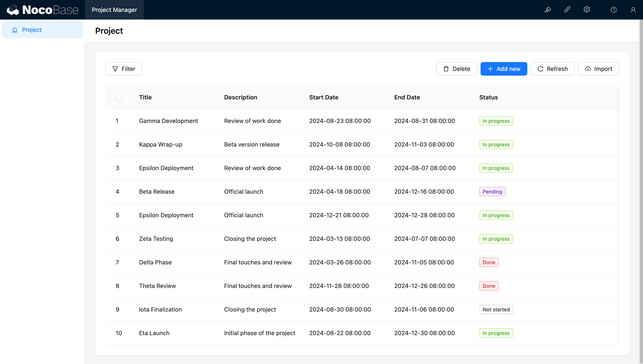Click Official launch description for Beta Release
This screenshot has width=643, height=364.
pos(243,192)
